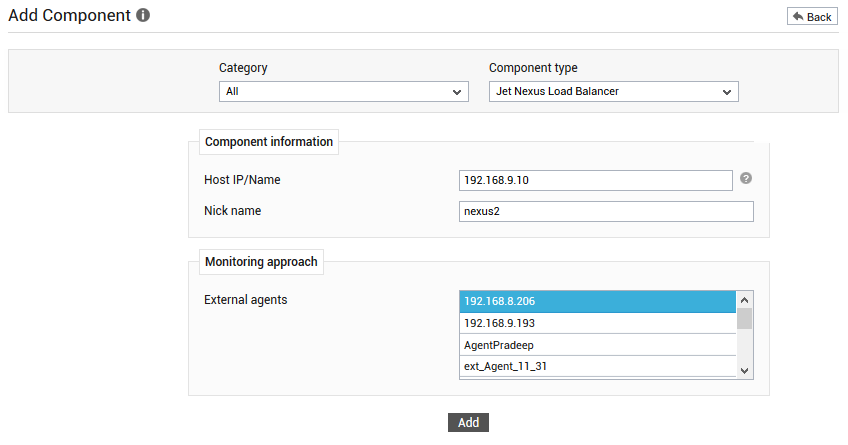Click the external agents scrollbar thumb
The image size is (848, 445).
point(745,318)
